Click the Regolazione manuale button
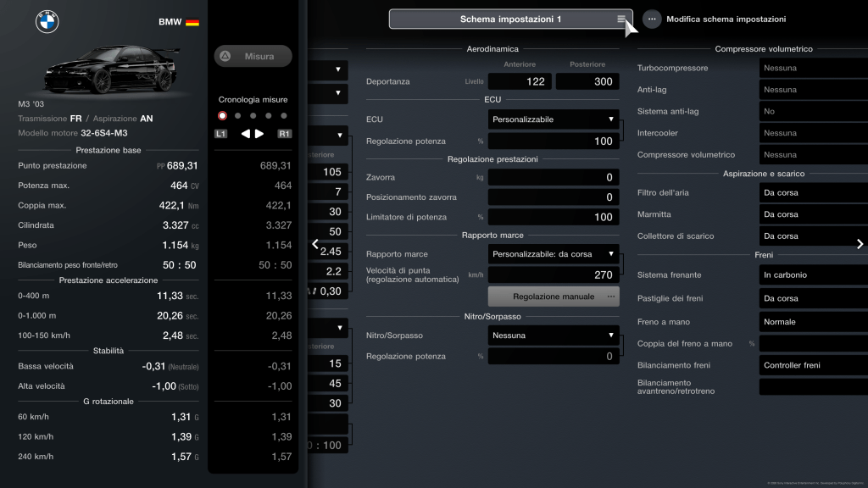This screenshot has width=868, height=488. (x=554, y=297)
